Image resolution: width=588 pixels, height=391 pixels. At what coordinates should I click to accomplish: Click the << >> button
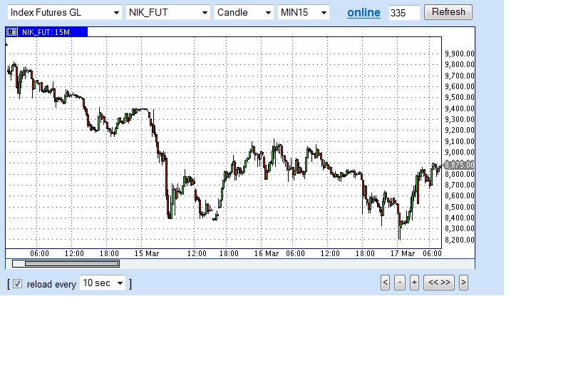tap(439, 283)
